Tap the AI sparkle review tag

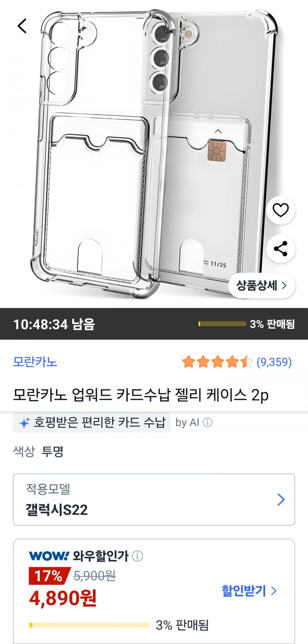coord(92,422)
